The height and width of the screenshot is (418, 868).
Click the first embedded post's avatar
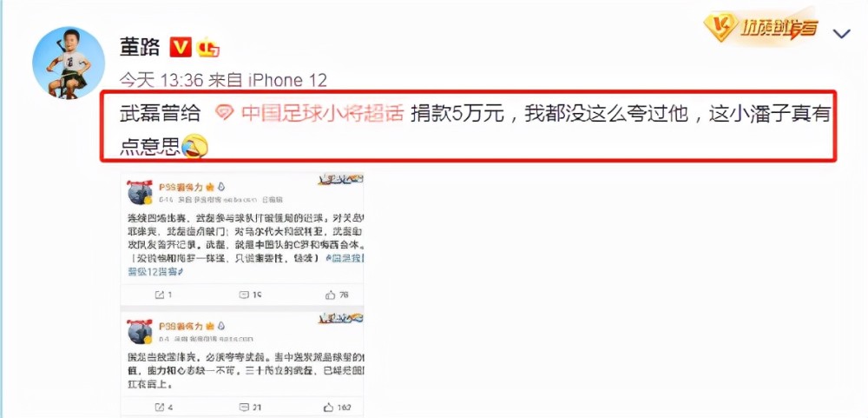click(x=140, y=192)
